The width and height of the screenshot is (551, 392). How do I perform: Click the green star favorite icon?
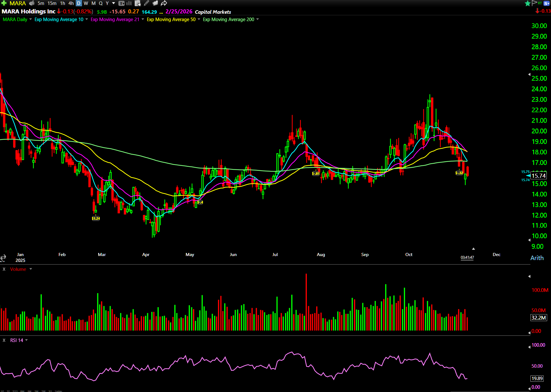(527, 3)
